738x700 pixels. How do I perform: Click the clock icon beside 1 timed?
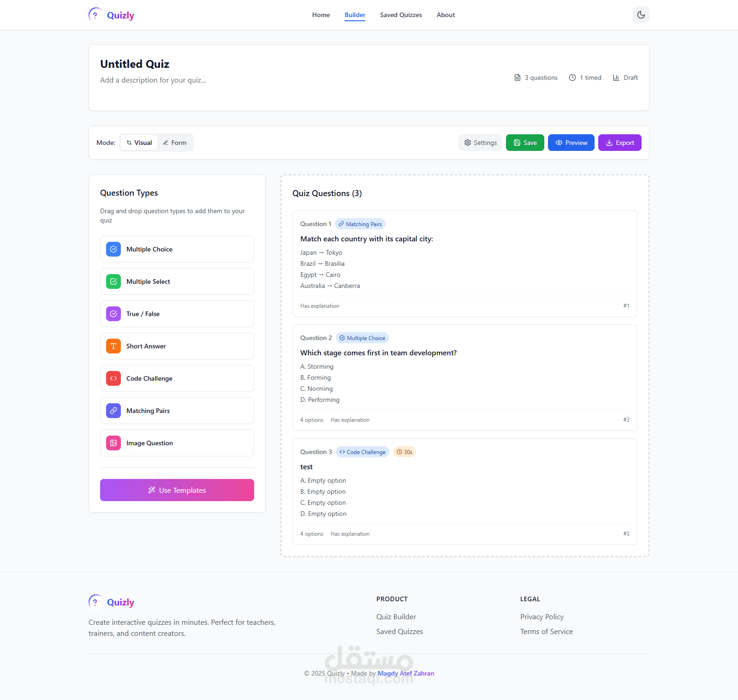tap(572, 78)
